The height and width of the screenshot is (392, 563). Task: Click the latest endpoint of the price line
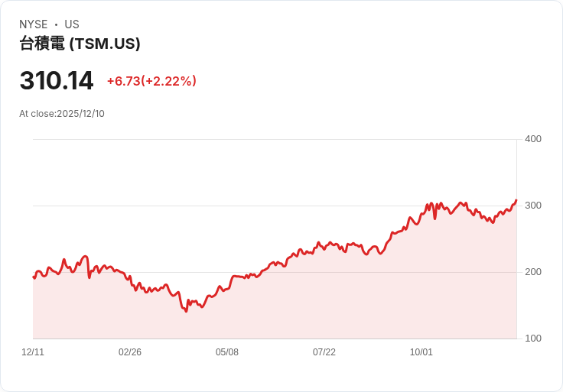(516, 200)
